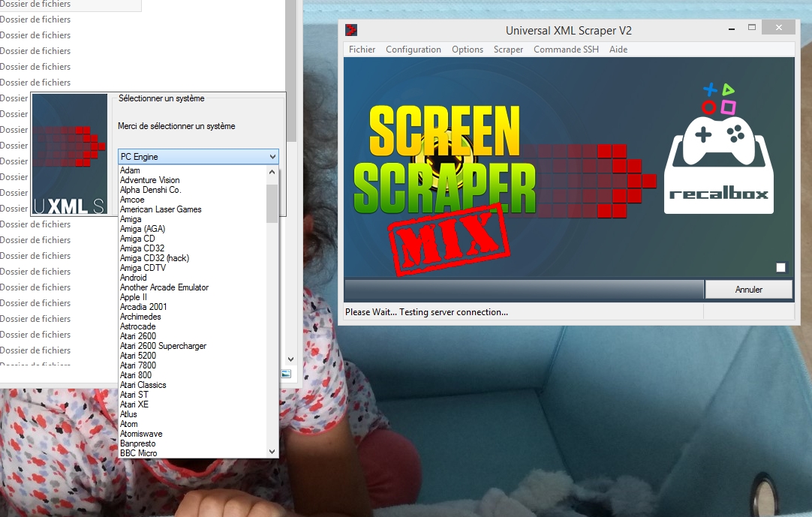Click the Universal XML Scraper title bar icon
The image size is (812, 517).
tap(351, 30)
